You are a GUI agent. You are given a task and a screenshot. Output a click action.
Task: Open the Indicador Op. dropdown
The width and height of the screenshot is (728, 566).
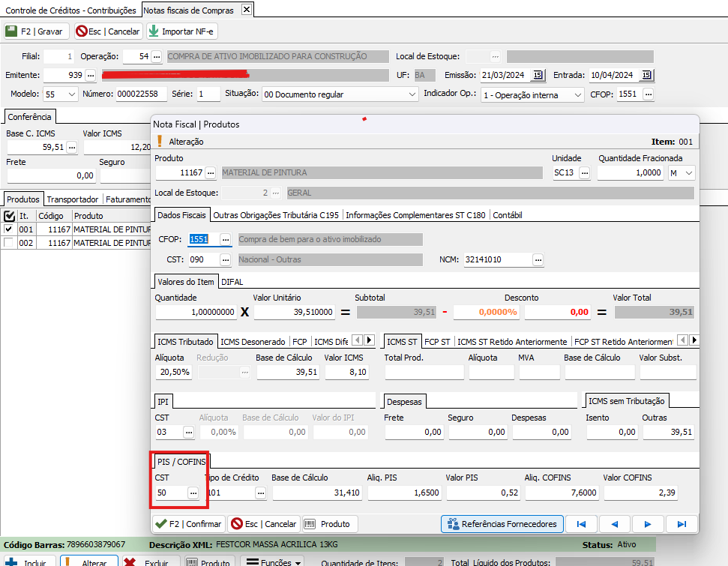[x=577, y=94]
